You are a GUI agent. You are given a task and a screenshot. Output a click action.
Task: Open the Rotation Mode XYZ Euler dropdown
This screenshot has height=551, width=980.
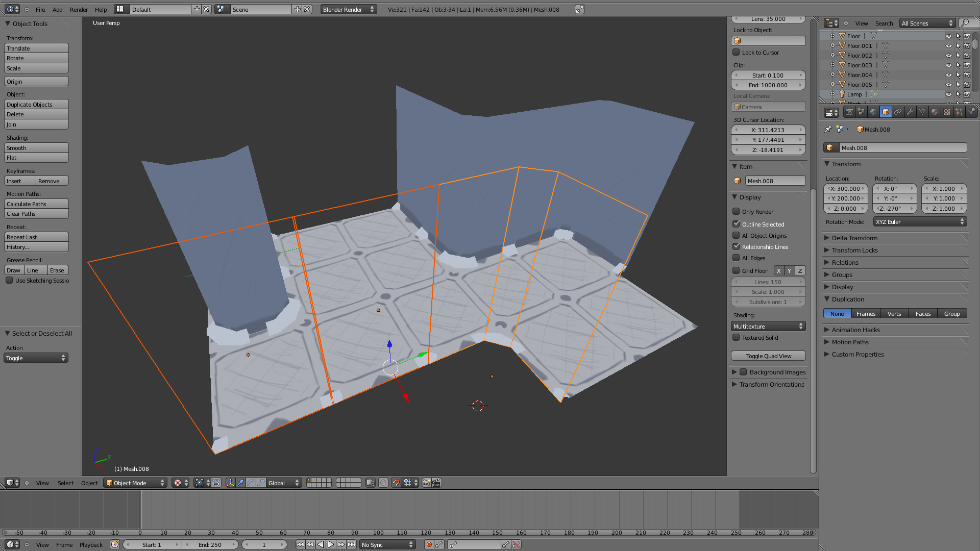(x=920, y=222)
